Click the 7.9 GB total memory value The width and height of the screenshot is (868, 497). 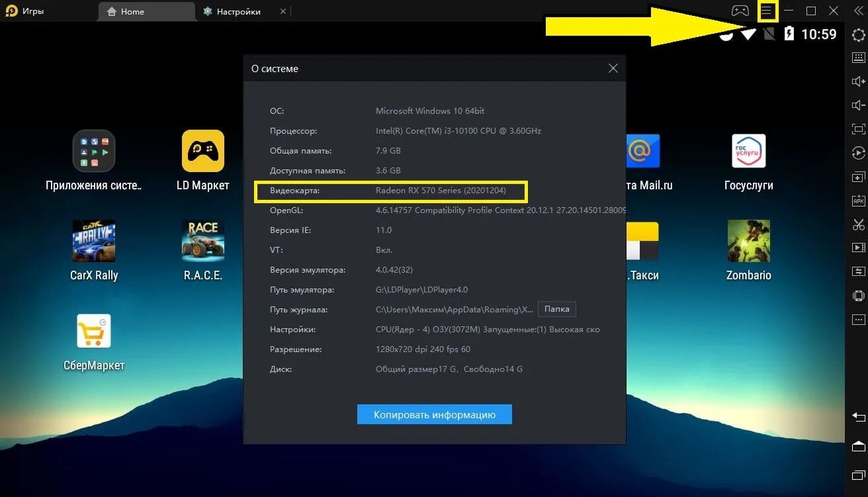pyautogui.click(x=388, y=151)
